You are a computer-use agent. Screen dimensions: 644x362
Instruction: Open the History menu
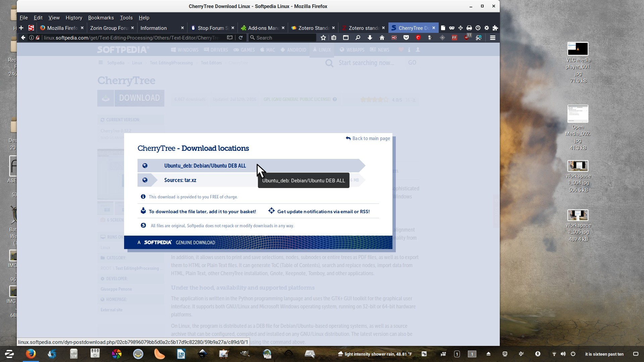74,18
